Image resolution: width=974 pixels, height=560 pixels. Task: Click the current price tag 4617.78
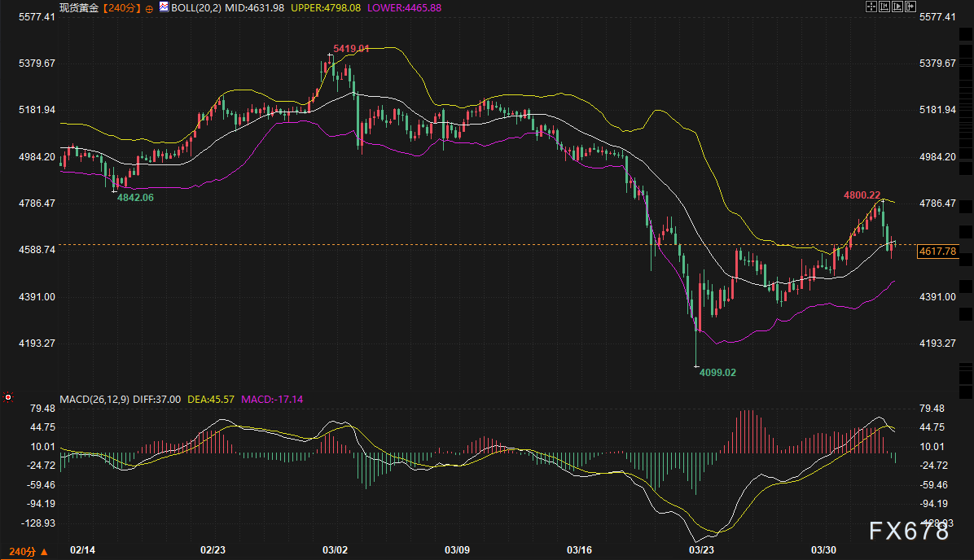tap(937, 252)
